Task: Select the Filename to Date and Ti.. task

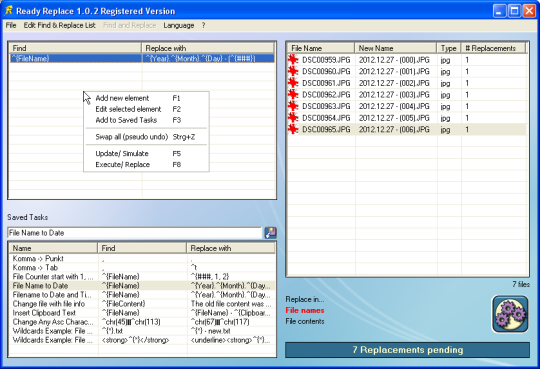Action: click(143, 295)
